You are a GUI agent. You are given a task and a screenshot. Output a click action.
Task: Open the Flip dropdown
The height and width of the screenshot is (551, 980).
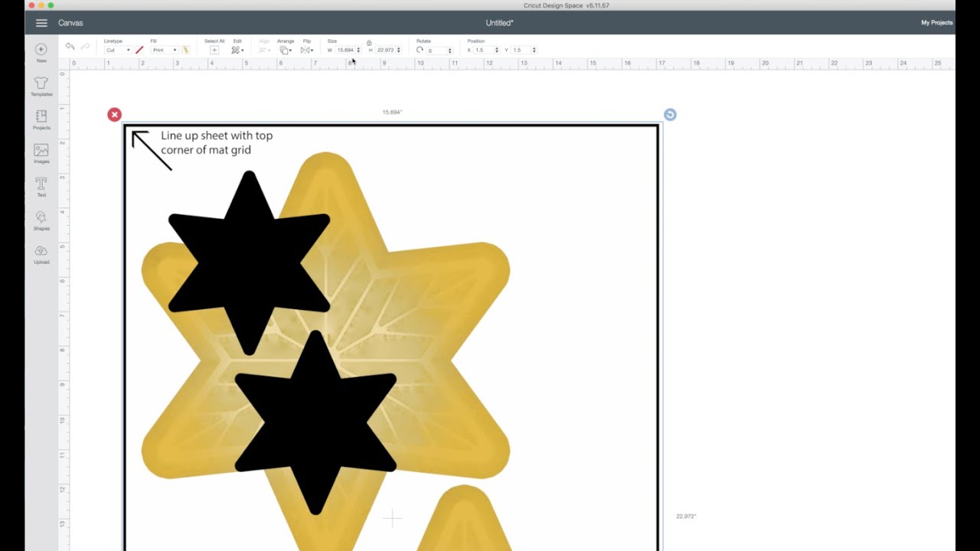(x=306, y=50)
